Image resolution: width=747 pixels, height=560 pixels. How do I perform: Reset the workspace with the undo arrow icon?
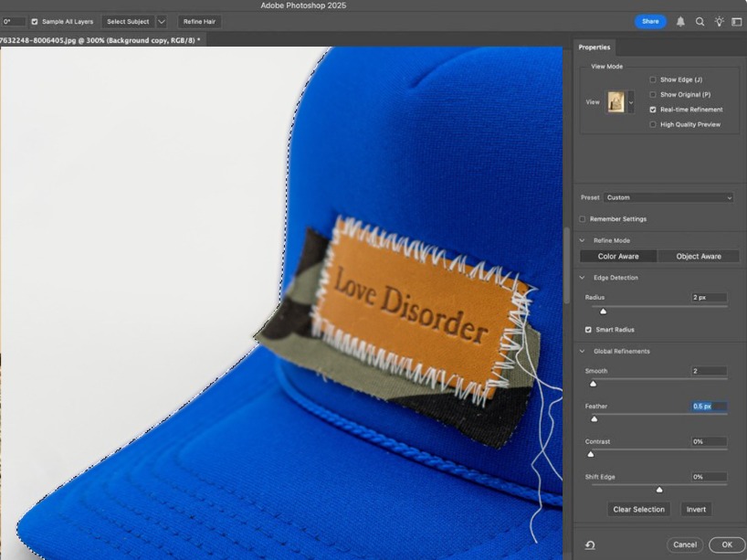(x=590, y=544)
